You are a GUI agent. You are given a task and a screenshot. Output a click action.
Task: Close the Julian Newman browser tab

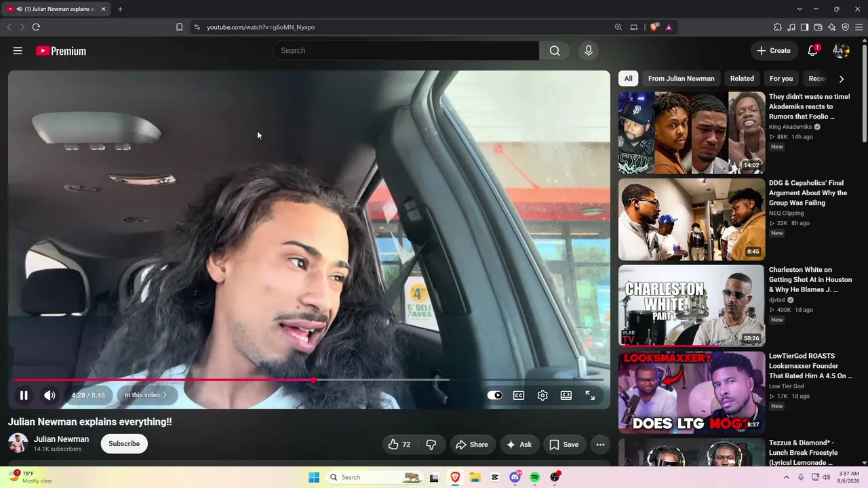(104, 9)
